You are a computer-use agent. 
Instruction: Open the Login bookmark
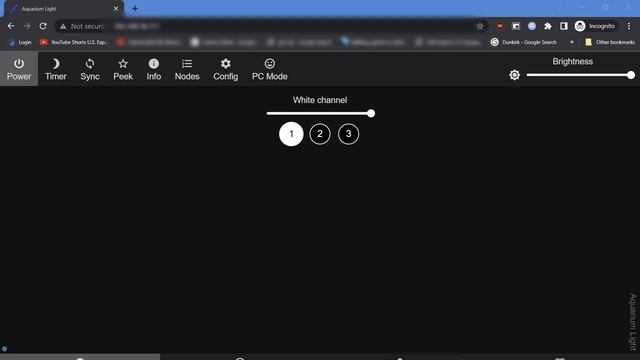(x=20, y=42)
